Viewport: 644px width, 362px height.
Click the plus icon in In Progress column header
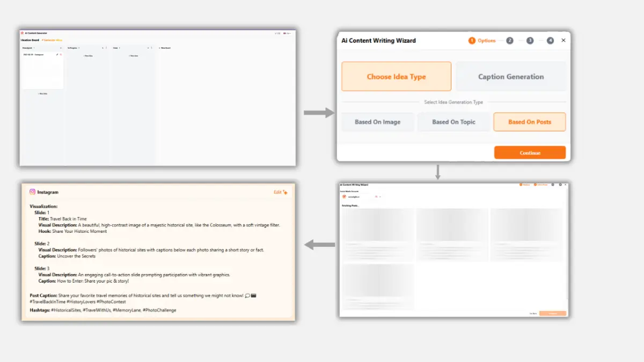tap(103, 48)
